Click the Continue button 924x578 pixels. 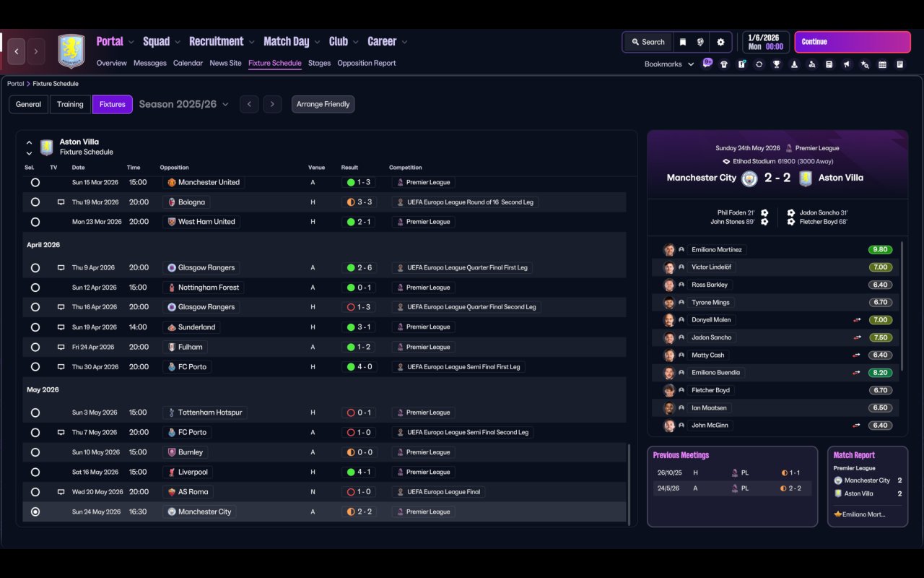point(853,42)
